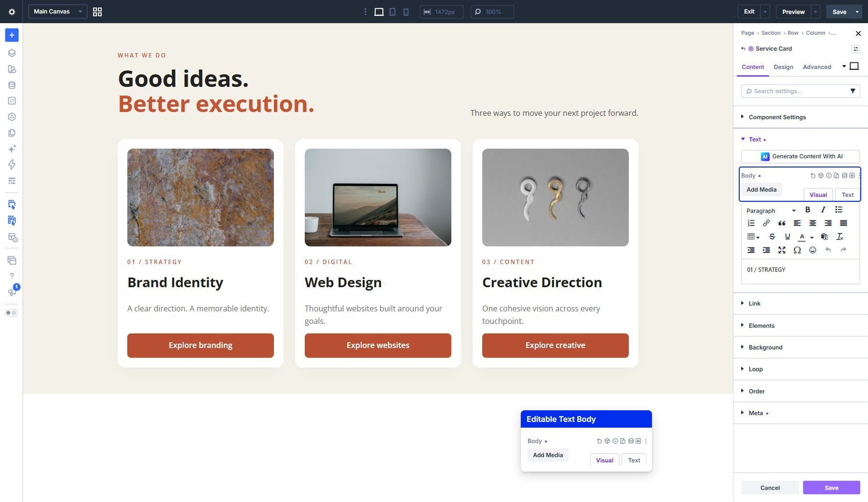Switch to the phone view icon
The image size is (868, 502).
(x=406, y=12)
